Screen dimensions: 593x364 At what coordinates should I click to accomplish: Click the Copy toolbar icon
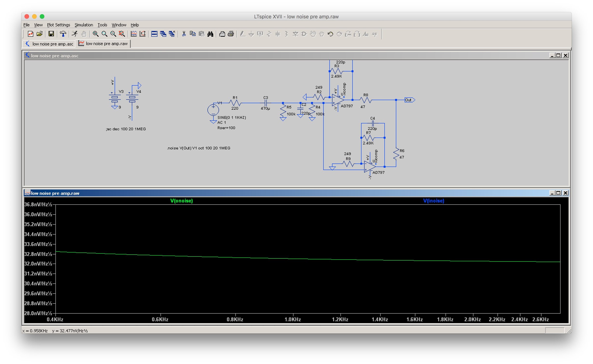click(193, 34)
